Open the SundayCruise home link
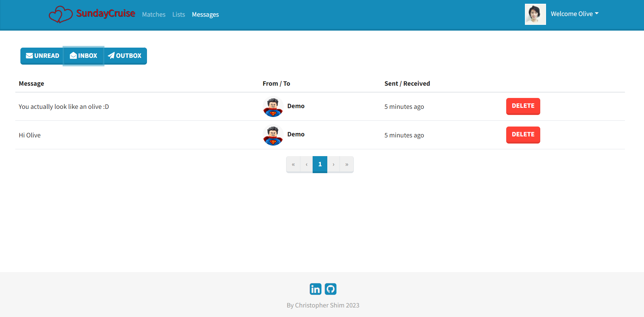 coord(105,14)
